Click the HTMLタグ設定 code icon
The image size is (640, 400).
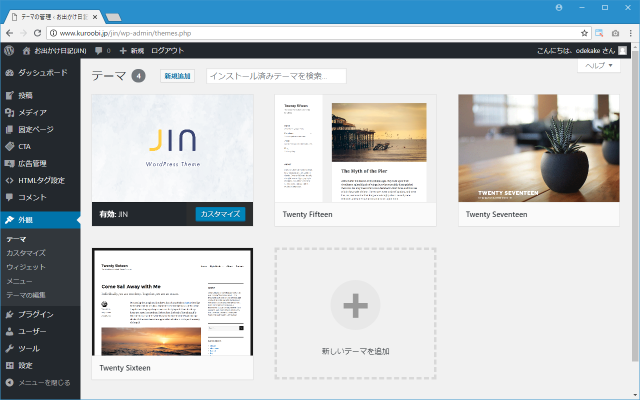pyautogui.click(x=9, y=180)
